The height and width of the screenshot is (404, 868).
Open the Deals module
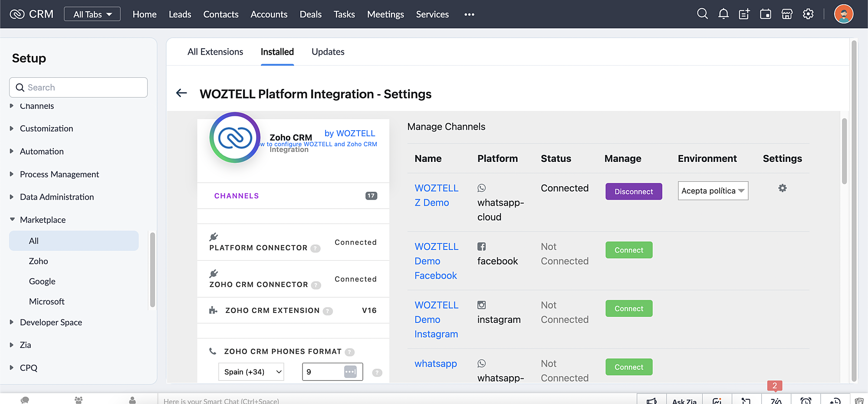[311, 14]
